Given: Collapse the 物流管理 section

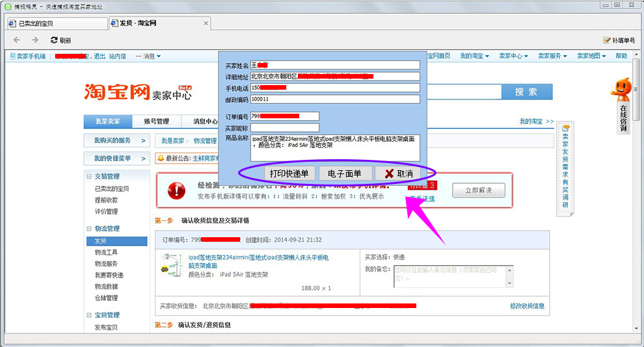Looking at the screenshot, I should pyautogui.click(x=89, y=229).
